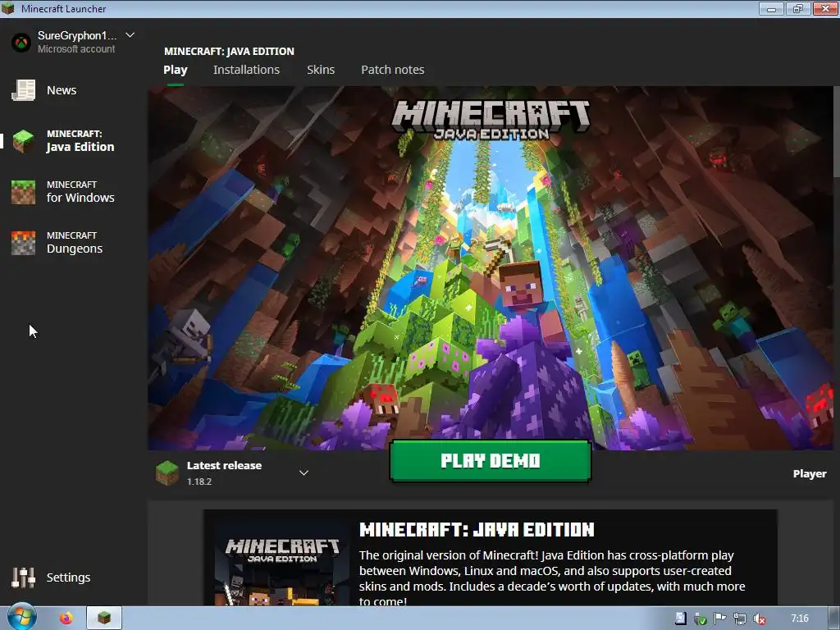Click the Xbox account avatar icon
840x630 pixels.
coord(21,43)
